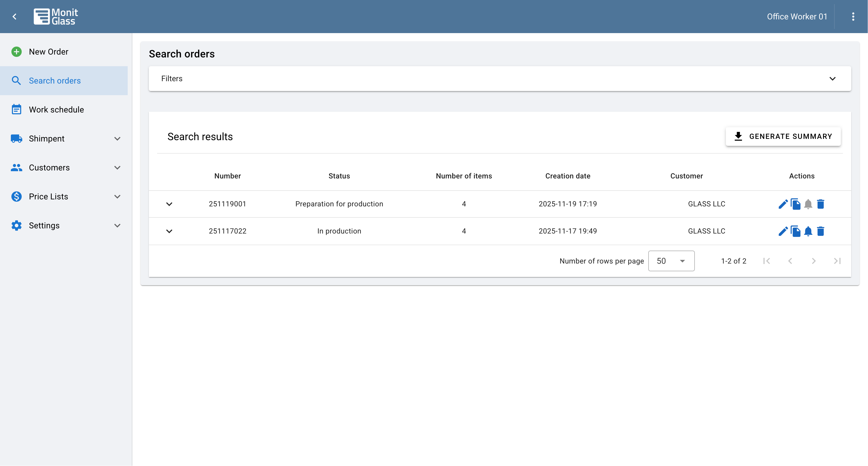
Task: Click the back arrow in top bar
Action: 14,17
